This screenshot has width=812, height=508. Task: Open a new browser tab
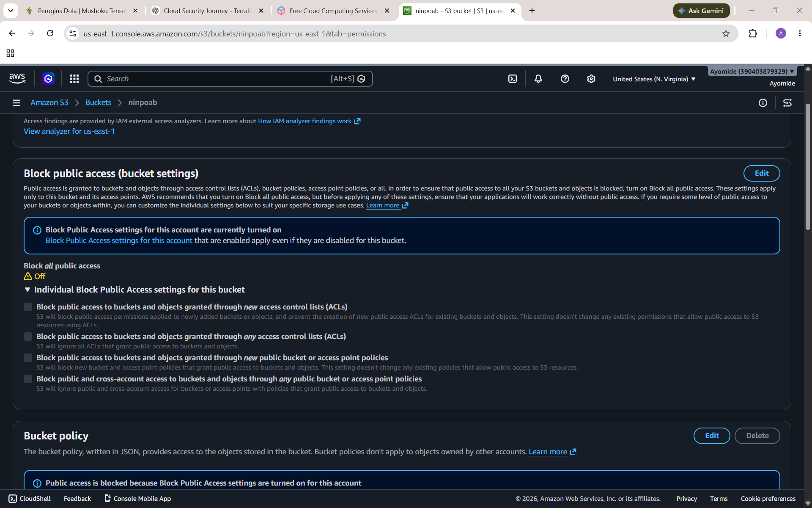click(x=532, y=11)
